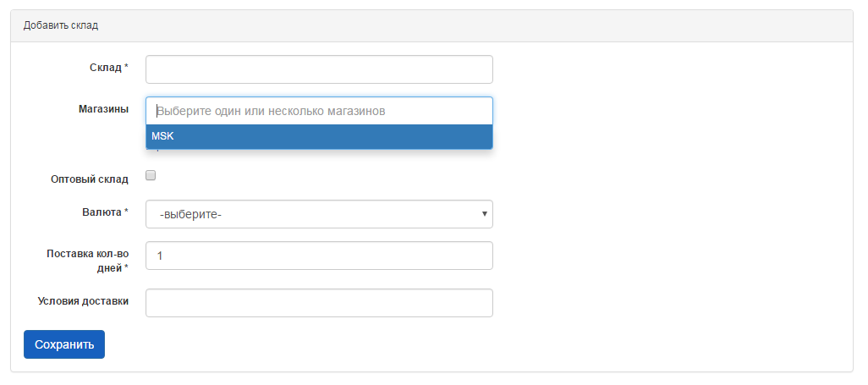Click the asterisk after Поставка кол-во дней
Screen dimensions: 868x385
click(x=126, y=268)
